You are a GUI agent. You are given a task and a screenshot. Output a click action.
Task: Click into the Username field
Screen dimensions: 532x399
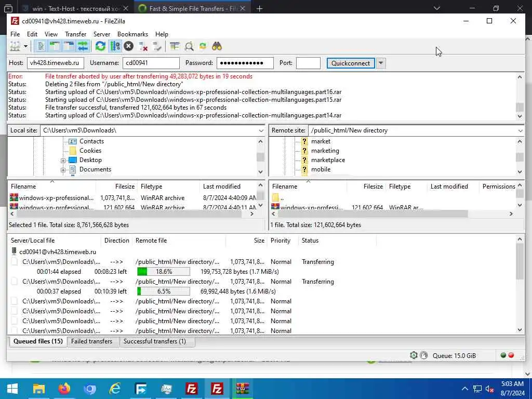[151, 63]
